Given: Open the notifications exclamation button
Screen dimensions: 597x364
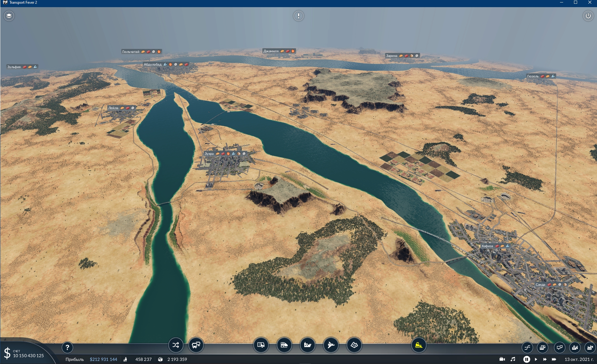Looking at the screenshot, I should [299, 16].
